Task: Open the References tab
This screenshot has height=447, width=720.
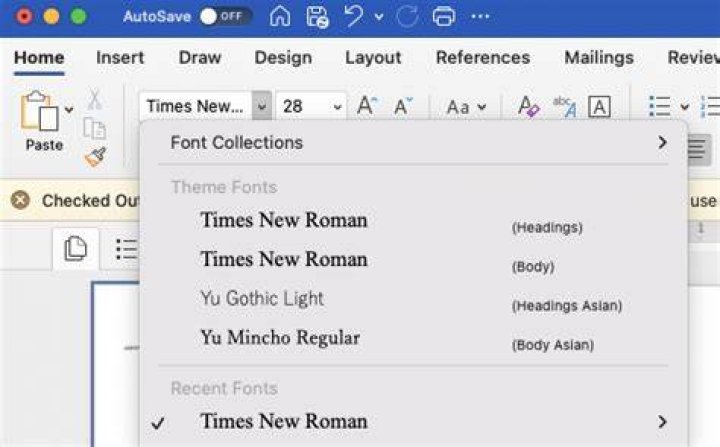Action: 483,58
